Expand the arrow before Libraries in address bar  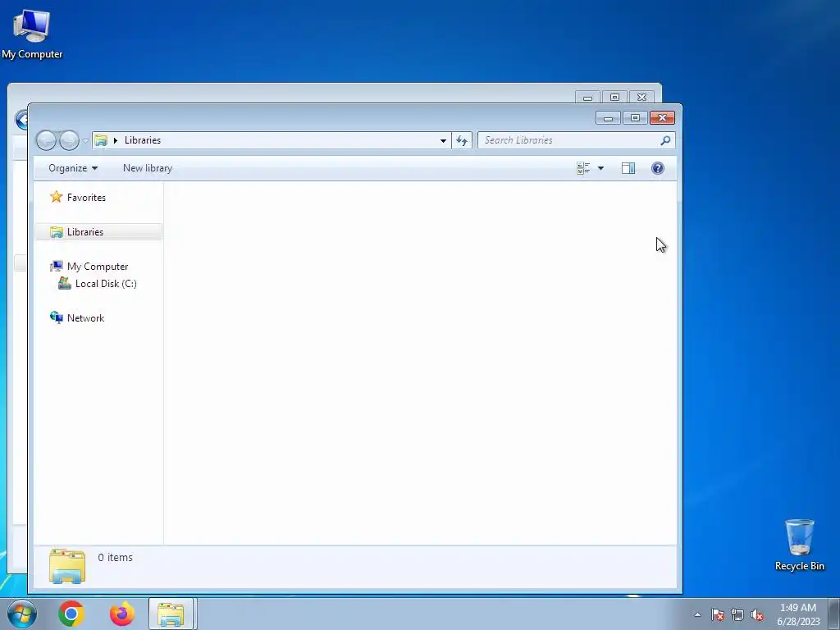(115, 140)
